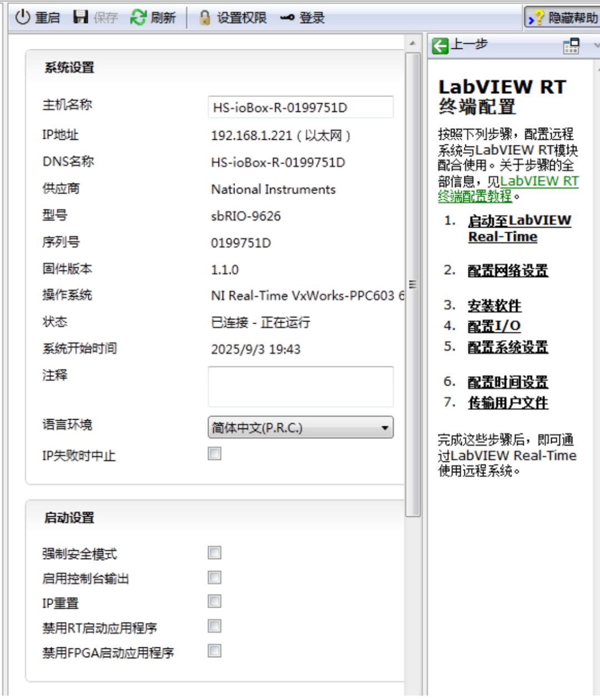
Task: Click the scrollbar up arrow
Action: click(413, 43)
